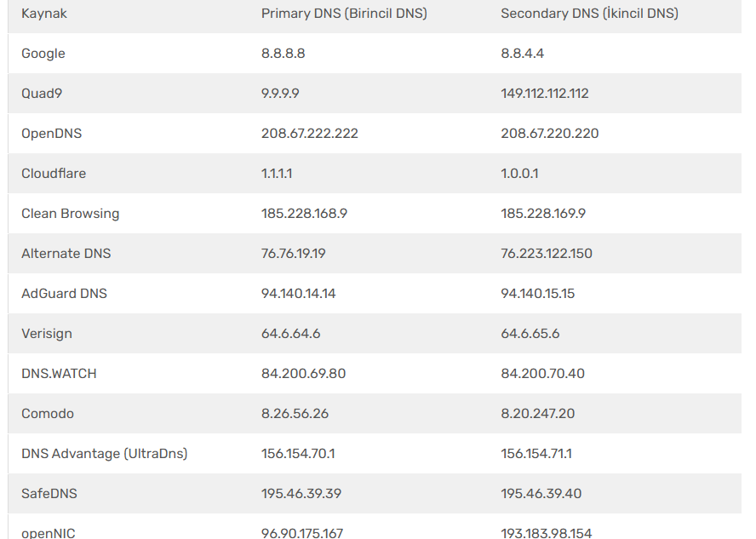Click Comodo secondary address 8.20.247.20
This screenshot has width=756, height=539.
pos(537,414)
